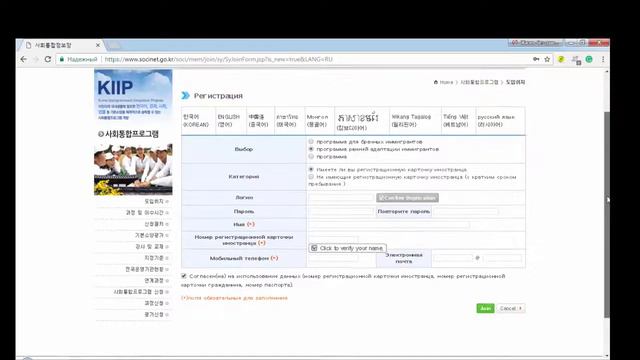Toggle the data usage consent checkbox
Screen dimensions: 640x360
coord(184,276)
